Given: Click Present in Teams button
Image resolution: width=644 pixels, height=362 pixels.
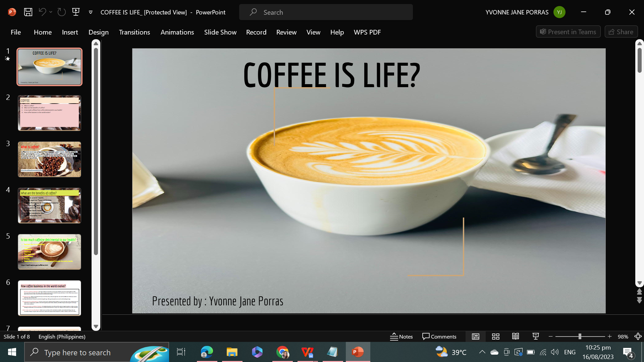Looking at the screenshot, I should point(568,32).
